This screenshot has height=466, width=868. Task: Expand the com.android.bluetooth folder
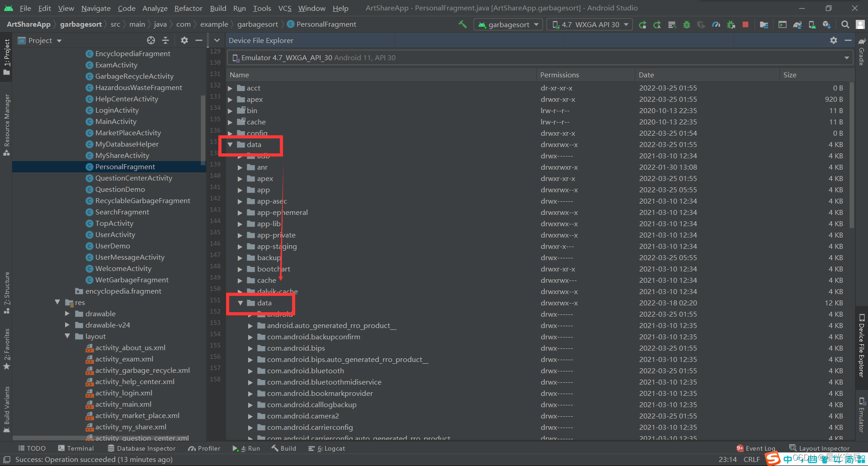click(x=250, y=371)
